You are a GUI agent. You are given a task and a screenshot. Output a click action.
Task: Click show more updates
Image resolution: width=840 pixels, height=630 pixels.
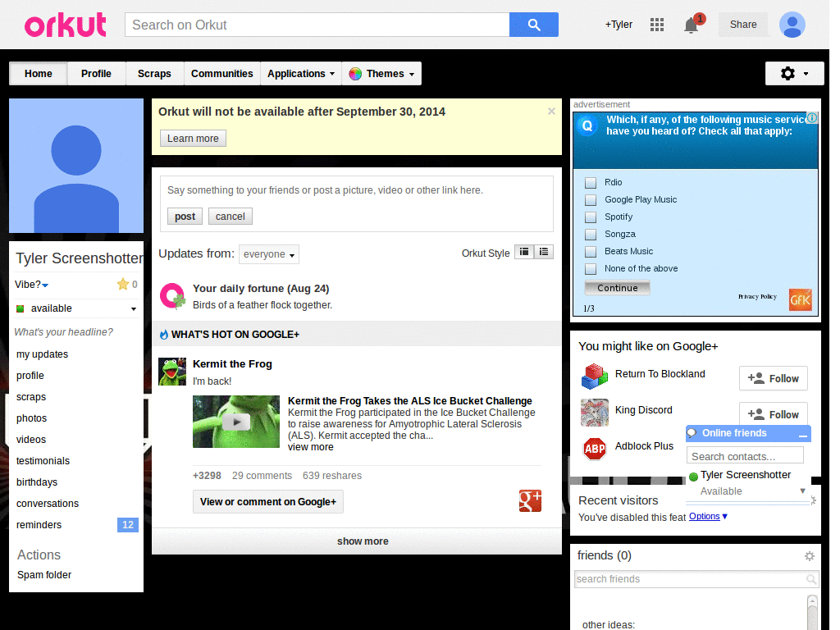[x=363, y=541]
